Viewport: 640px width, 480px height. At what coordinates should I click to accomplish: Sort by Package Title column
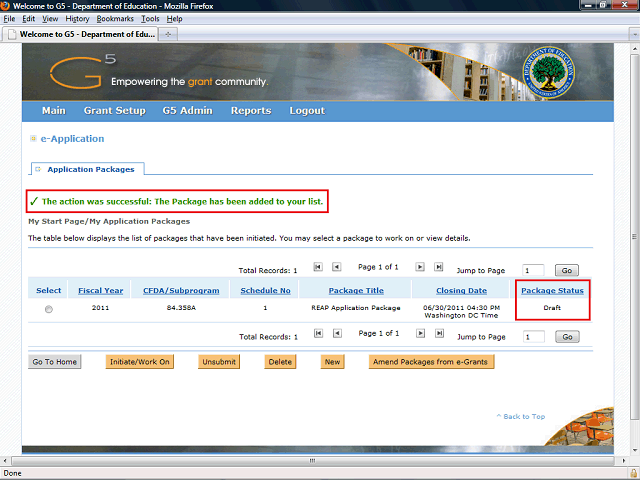[356, 291]
